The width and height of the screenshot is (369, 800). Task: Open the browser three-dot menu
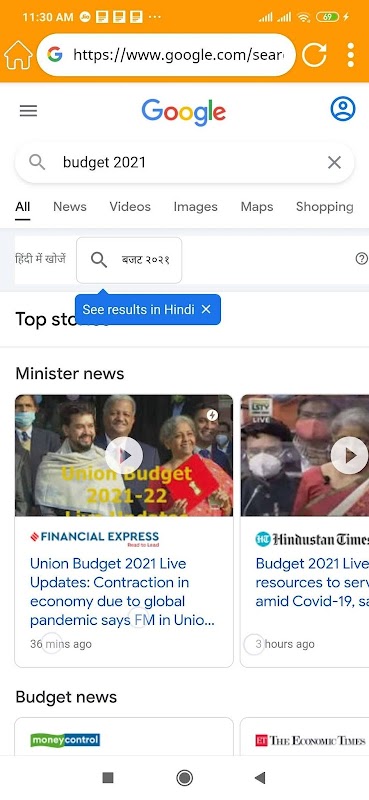351,55
